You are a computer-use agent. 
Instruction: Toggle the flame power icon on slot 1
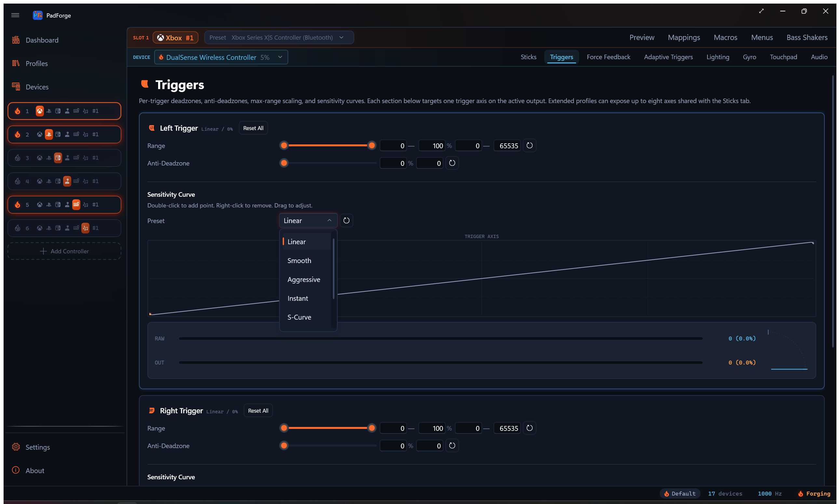coord(17,111)
